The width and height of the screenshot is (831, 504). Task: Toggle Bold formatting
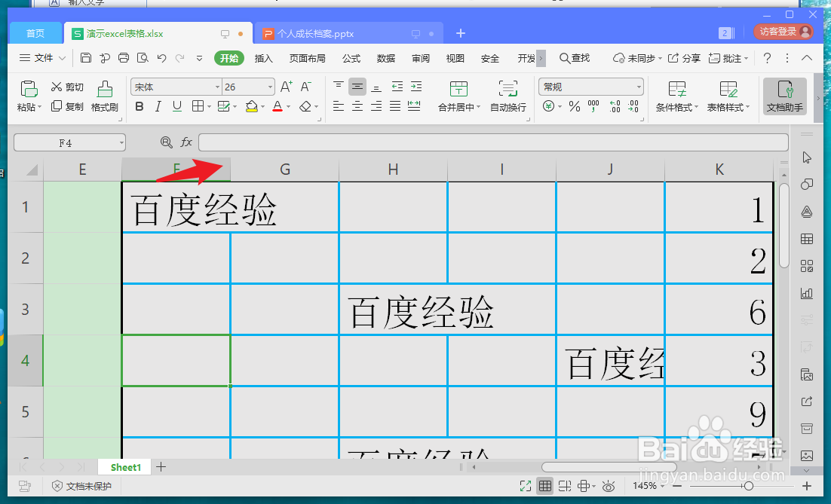pos(140,106)
